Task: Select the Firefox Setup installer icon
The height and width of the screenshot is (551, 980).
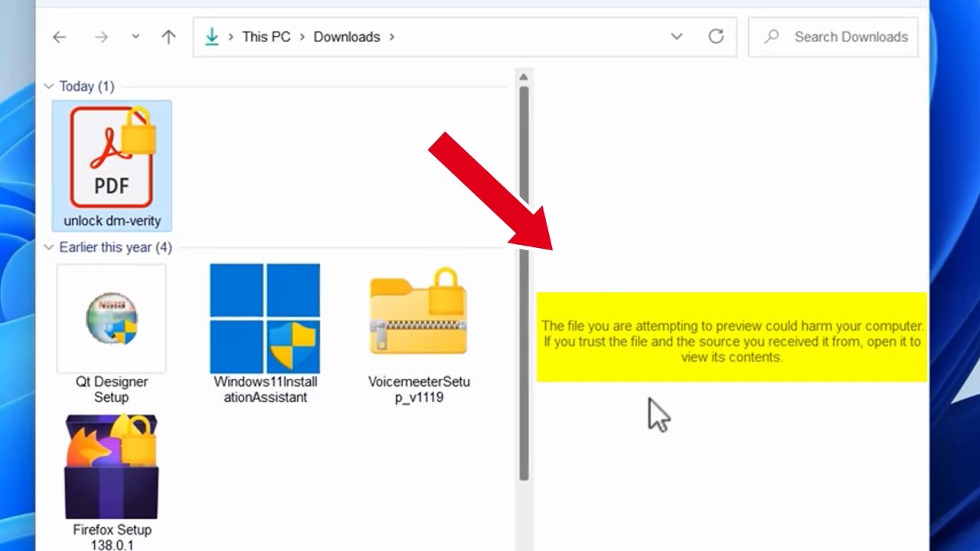Action: [x=112, y=467]
